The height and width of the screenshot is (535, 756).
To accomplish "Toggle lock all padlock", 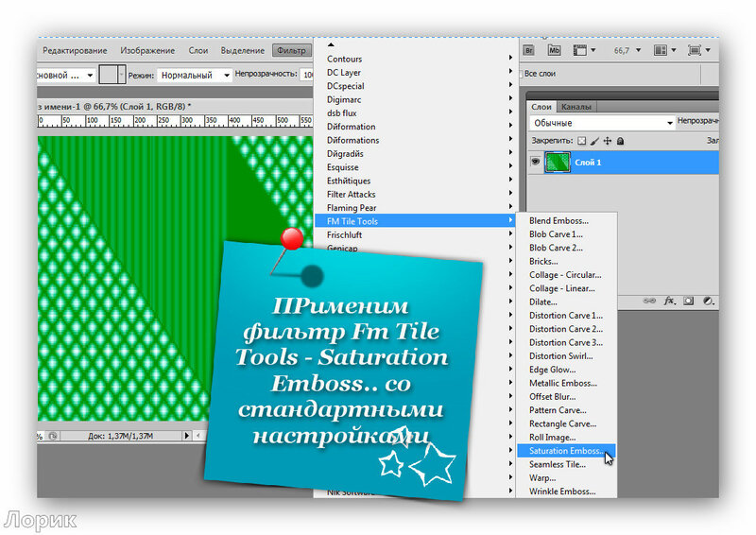I will pos(621,141).
